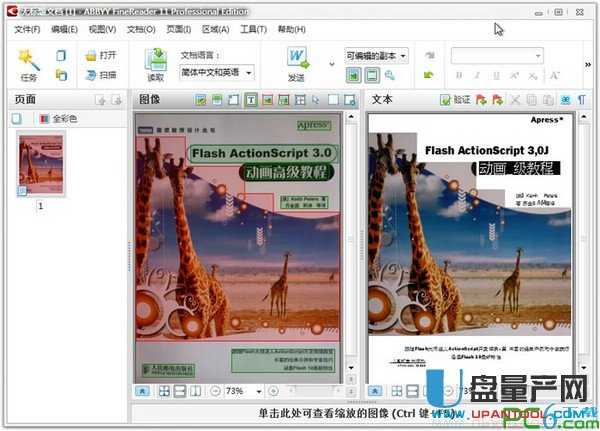The width and height of the screenshot is (600, 431).
Task: Toggle the paragraph marks ¶ icon
Action: (x=581, y=100)
